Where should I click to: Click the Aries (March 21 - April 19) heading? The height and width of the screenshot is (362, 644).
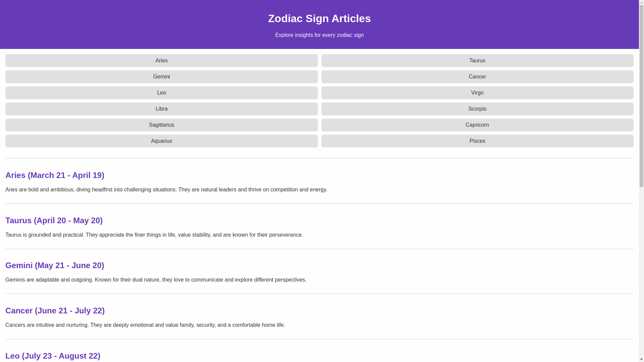coord(55,175)
